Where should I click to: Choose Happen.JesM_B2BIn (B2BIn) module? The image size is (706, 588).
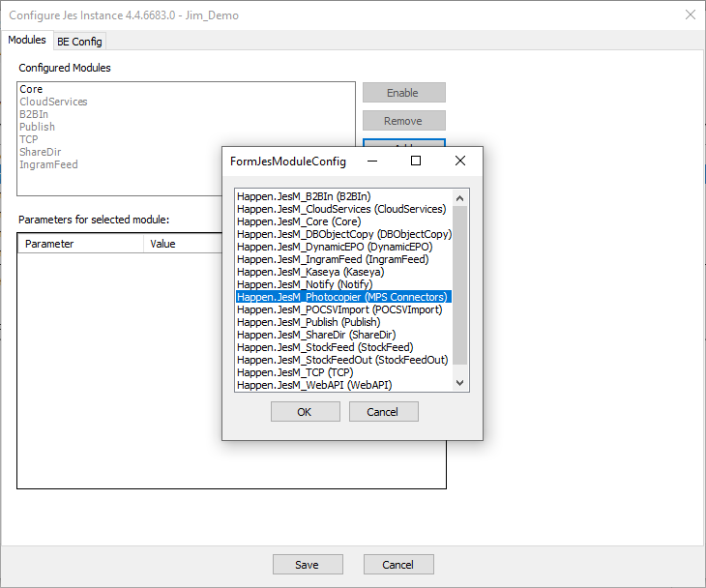304,196
